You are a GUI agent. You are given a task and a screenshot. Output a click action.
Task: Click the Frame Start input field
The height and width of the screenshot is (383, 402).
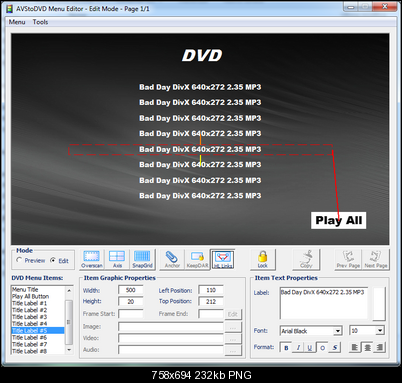click(131, 314)
